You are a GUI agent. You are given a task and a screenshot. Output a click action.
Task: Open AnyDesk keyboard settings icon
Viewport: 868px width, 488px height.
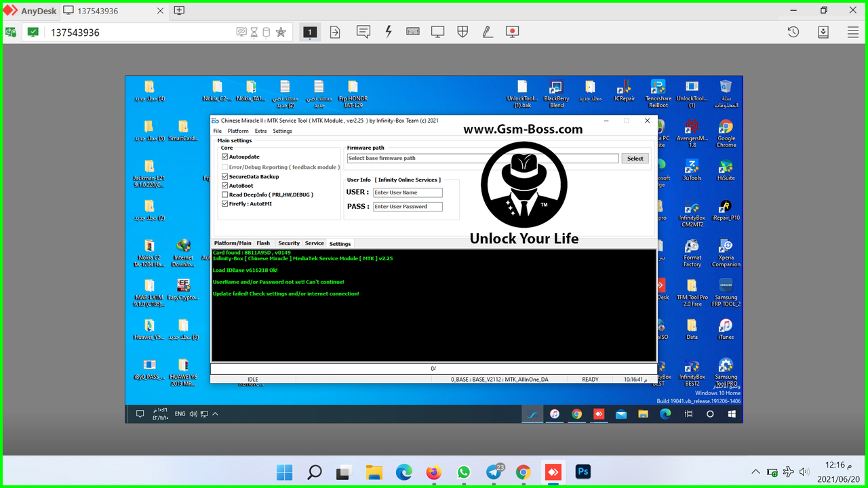(413, 32)
